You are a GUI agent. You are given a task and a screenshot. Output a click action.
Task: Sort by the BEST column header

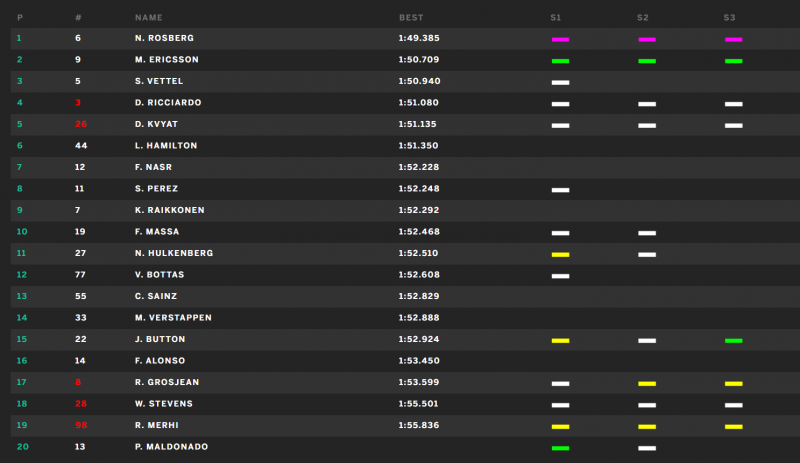point(411,17)
